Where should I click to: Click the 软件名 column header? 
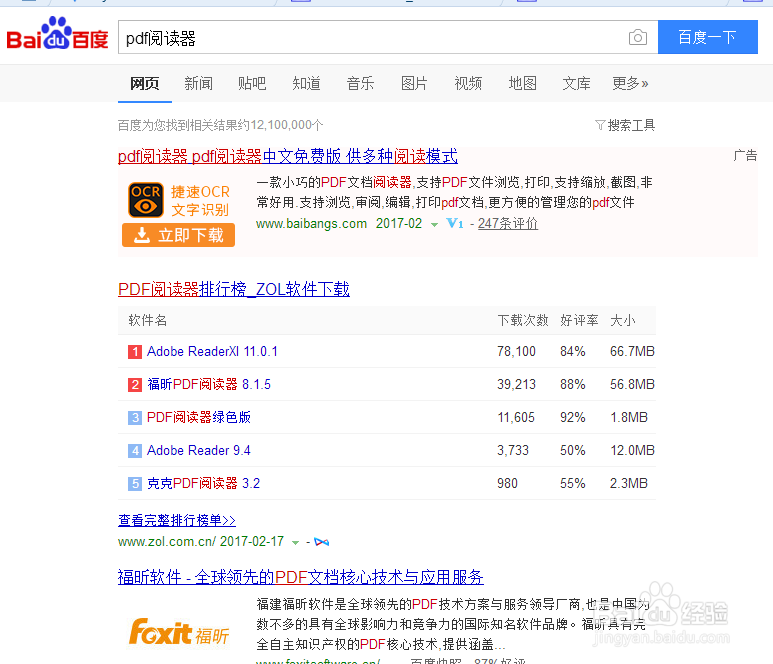[147, 320]
